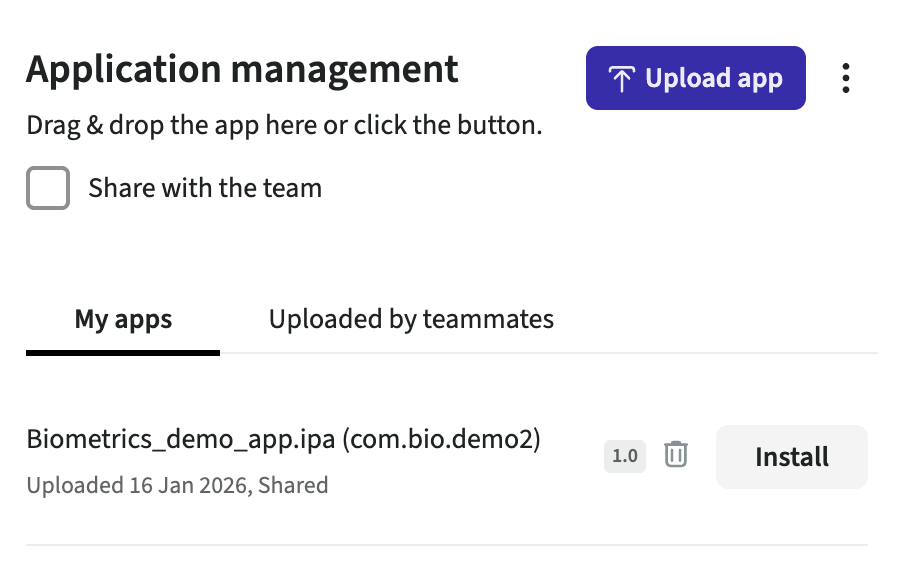The image size is (908, 576).
Task: Install the Biometrics_demo_app.ipa app
Action: coord(791,457)
